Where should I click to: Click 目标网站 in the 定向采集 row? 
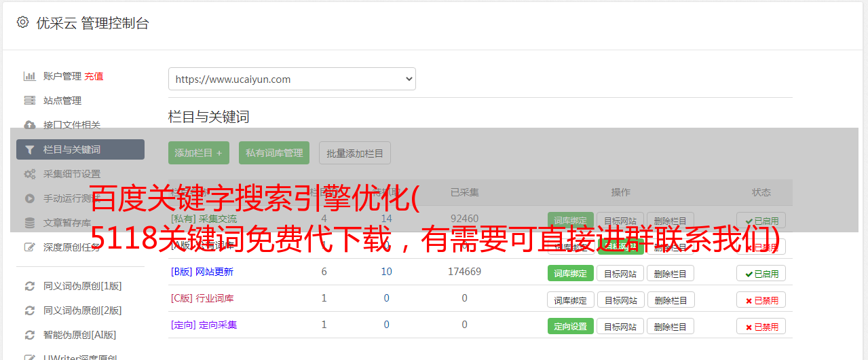click(x=620, y=326)
